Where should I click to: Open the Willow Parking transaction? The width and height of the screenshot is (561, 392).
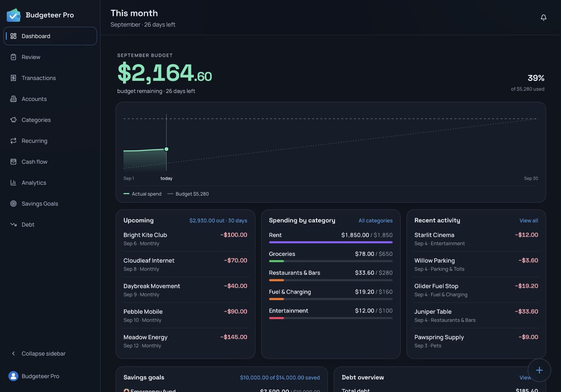pos(476,264)
